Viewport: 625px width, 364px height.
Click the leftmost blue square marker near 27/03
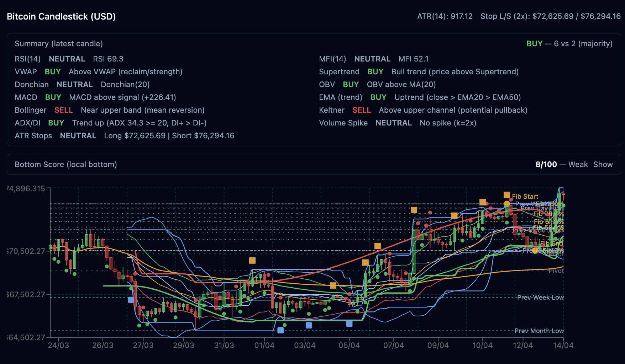pyautogui.click(x=131, y=300)
